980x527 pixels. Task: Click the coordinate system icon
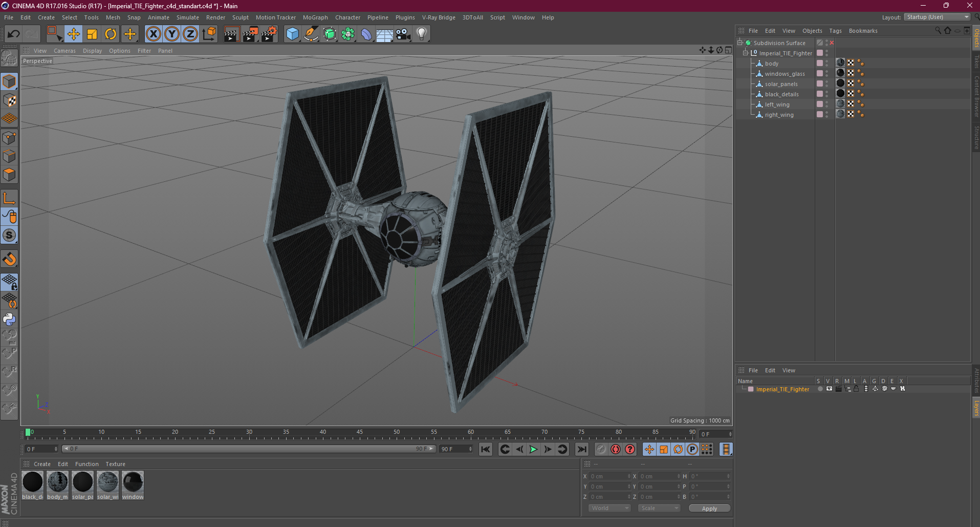coord(209,34)
